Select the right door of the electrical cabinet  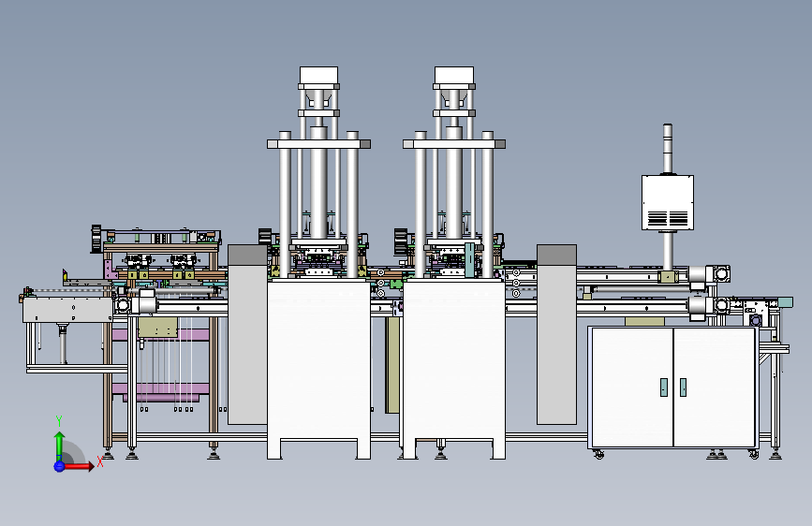[714, 387]
